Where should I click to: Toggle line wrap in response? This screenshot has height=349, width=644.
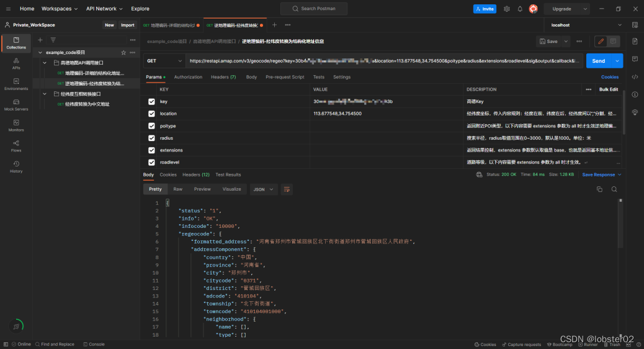(x=287, y=189)
